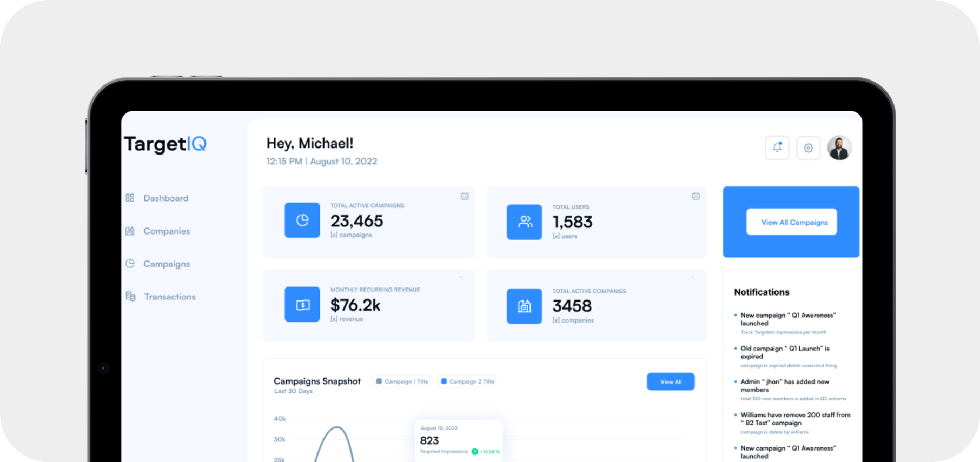Click the Campaigns pie icon in sidebar

130,264
